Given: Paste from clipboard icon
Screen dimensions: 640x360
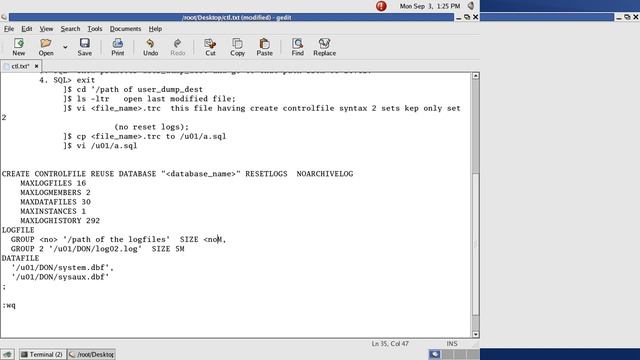Looking at the screenshot, I should pyautogui.click(x=264, y=47).
